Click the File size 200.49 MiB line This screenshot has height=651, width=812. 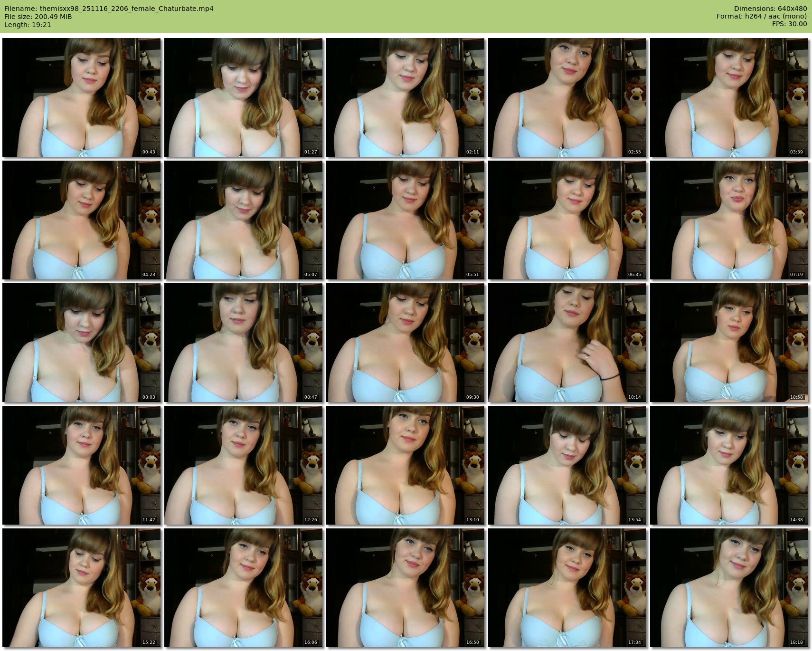pos(38,17)
